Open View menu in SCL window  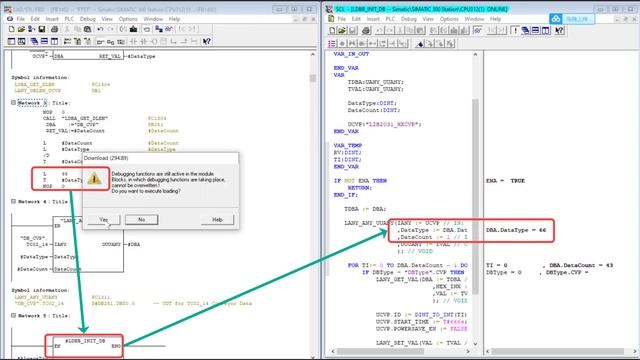pos(428,19)
